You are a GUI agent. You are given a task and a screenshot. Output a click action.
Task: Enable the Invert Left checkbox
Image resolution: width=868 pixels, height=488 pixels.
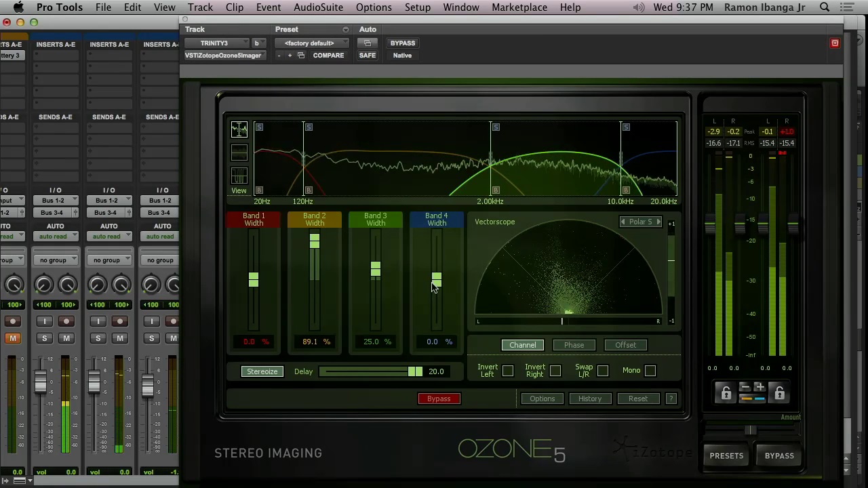coord(508,371)
